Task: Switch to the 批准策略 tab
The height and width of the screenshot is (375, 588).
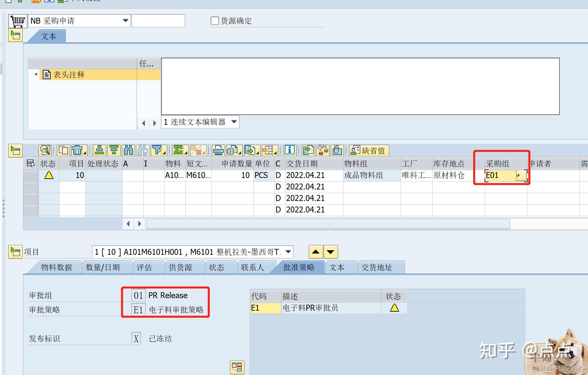Action: (298, 267)
